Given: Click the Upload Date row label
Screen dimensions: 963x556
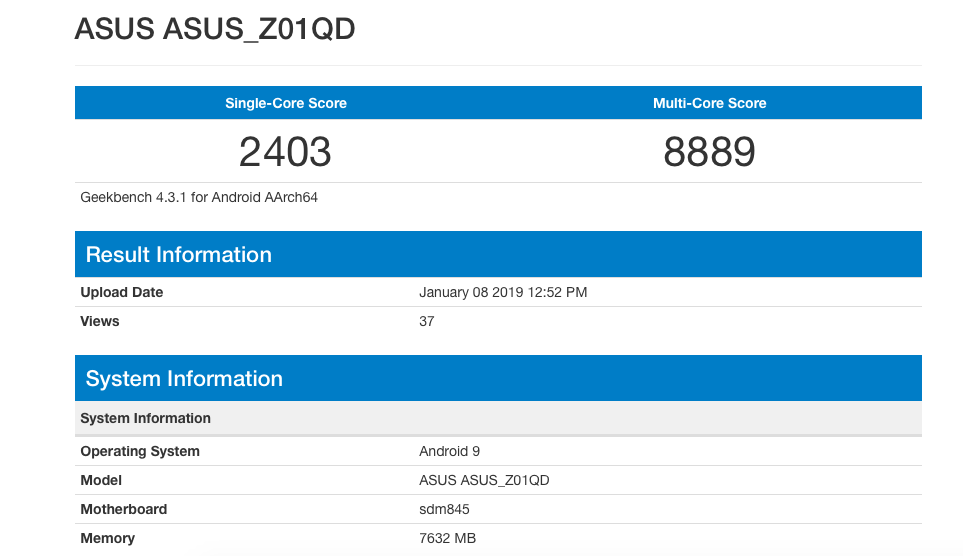Looking at the screenshot, I should pos(121,292).
